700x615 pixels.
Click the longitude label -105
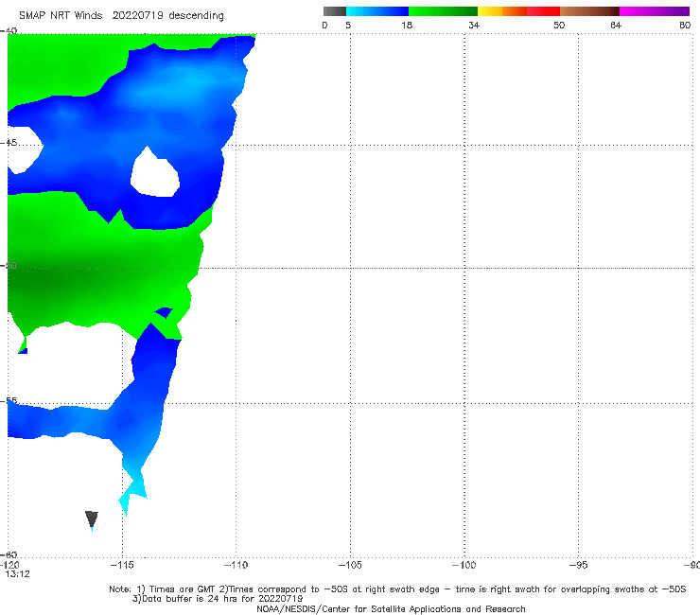coord(350,565)
